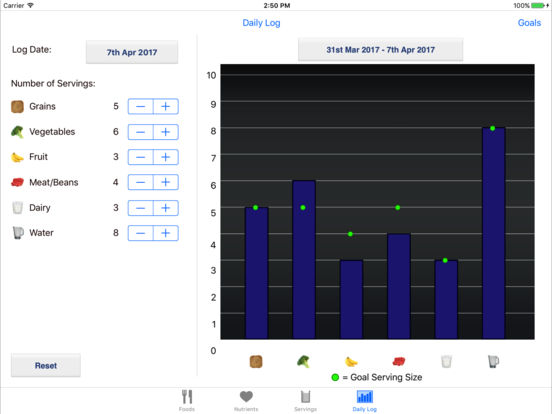
Task: Decrease Grains servings with minus button
Action: coord(140,106)
